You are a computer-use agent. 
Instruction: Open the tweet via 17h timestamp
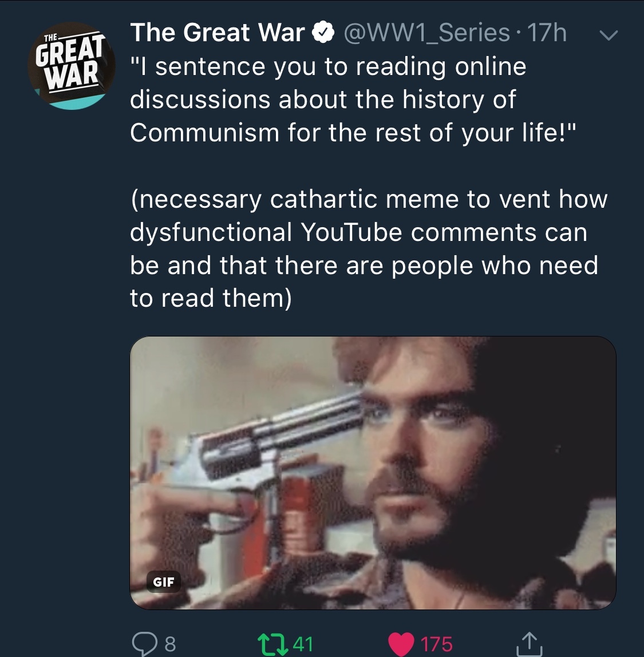pyautogui.click(x=547, y=33)
